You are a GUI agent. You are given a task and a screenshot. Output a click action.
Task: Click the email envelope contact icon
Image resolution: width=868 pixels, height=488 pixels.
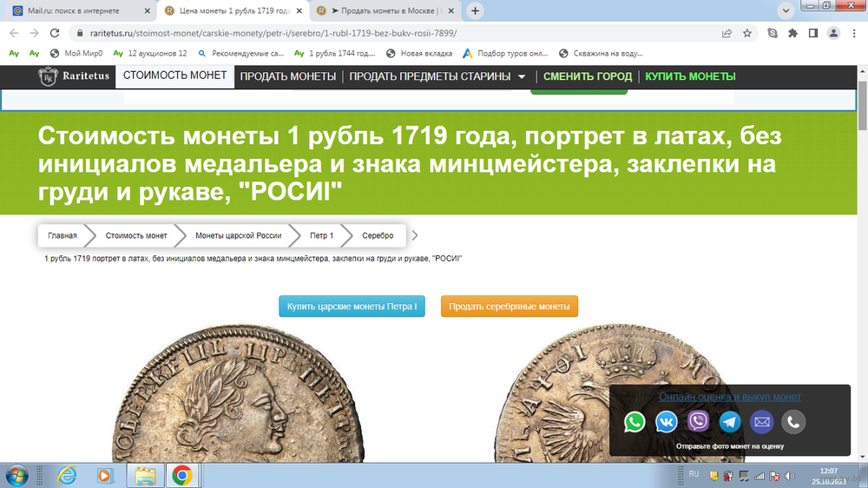762,422
